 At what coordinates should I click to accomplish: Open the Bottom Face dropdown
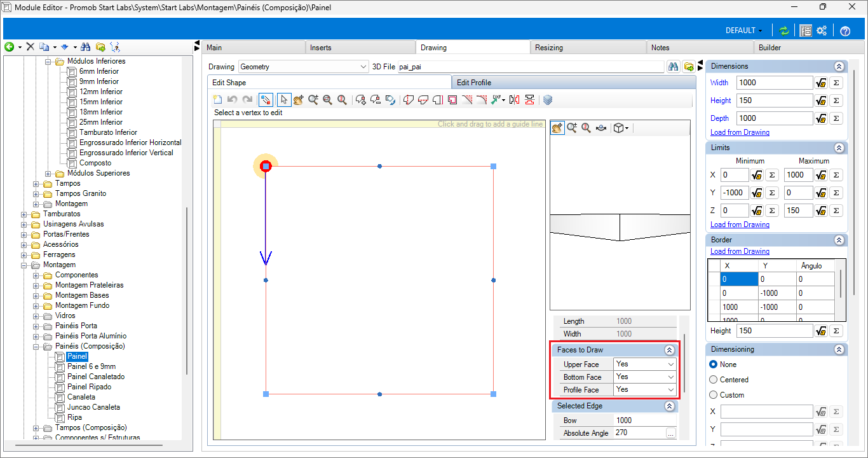645,377
